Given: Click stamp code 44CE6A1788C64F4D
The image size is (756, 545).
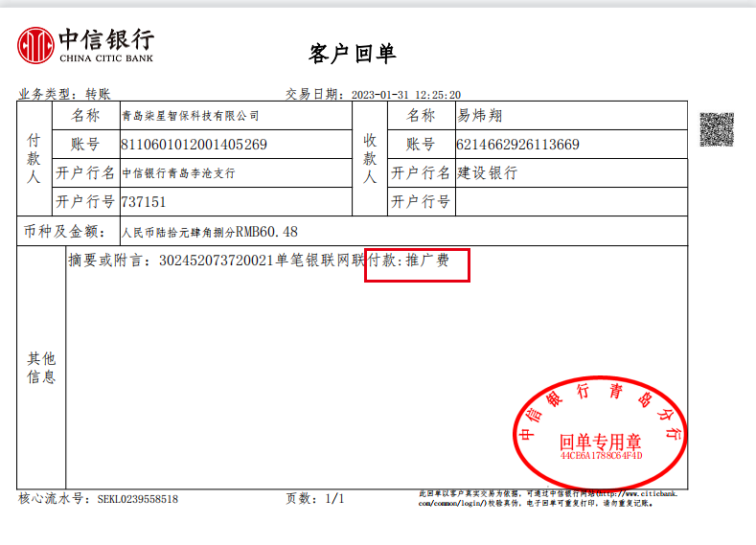Looking at the screenshot, I should [601, 455].
